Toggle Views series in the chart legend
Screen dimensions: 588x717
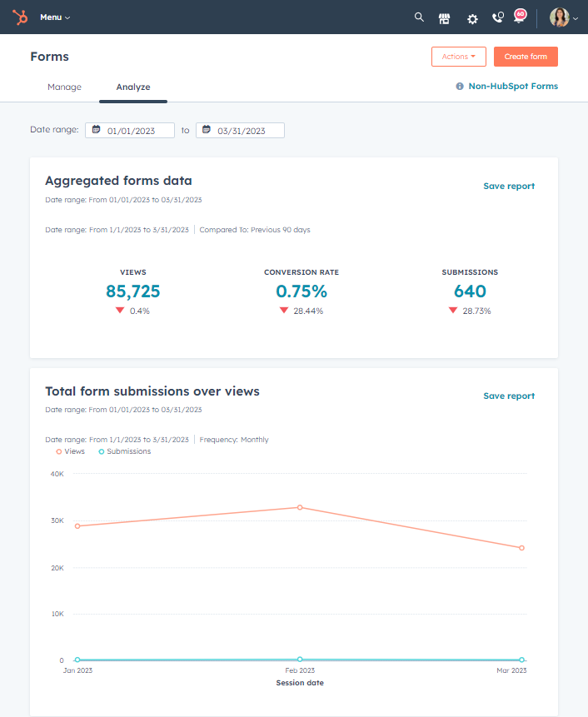(x=70, y=451)
